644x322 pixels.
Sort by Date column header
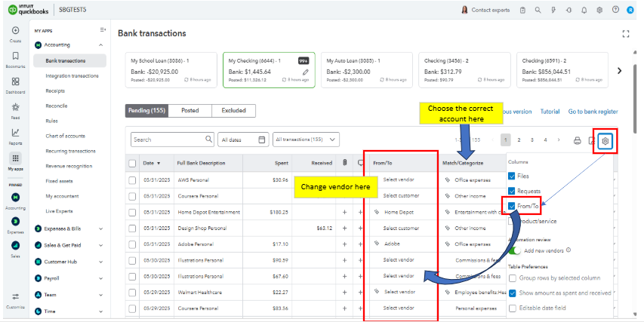pyautogui.click(x=152, y=163)
